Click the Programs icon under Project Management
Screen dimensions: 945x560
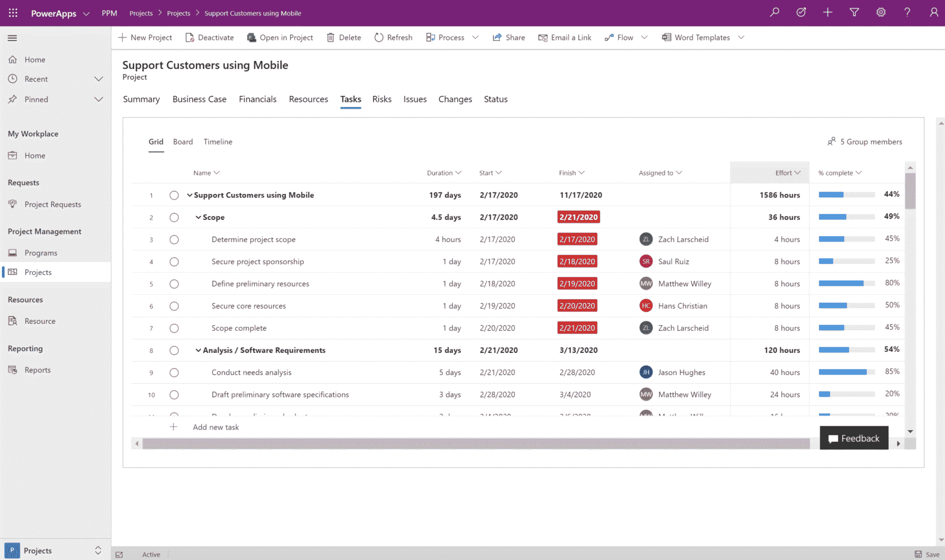click(14, 253)
